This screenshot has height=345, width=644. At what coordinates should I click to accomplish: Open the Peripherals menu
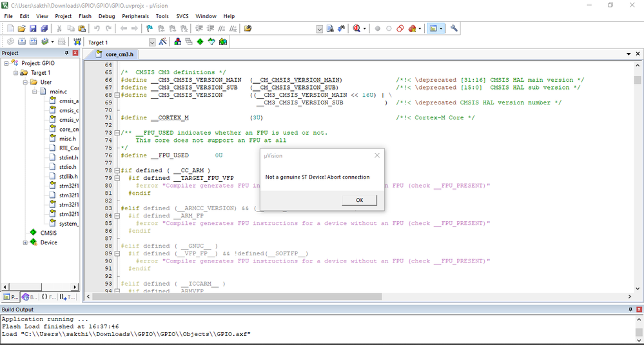(135, 16)
